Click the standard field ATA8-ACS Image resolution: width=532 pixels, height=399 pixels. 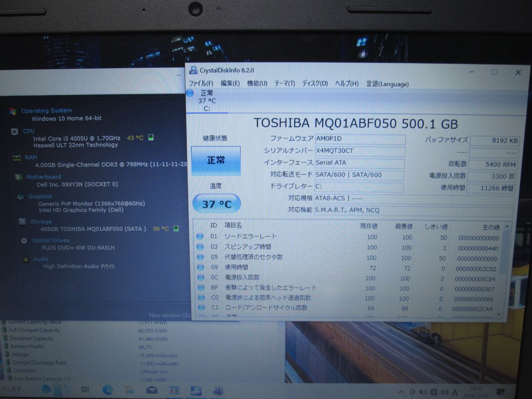pos(415,199)
